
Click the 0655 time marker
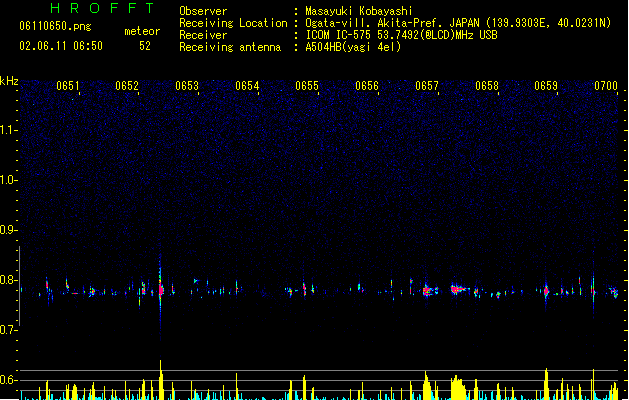tap(307, 86)
